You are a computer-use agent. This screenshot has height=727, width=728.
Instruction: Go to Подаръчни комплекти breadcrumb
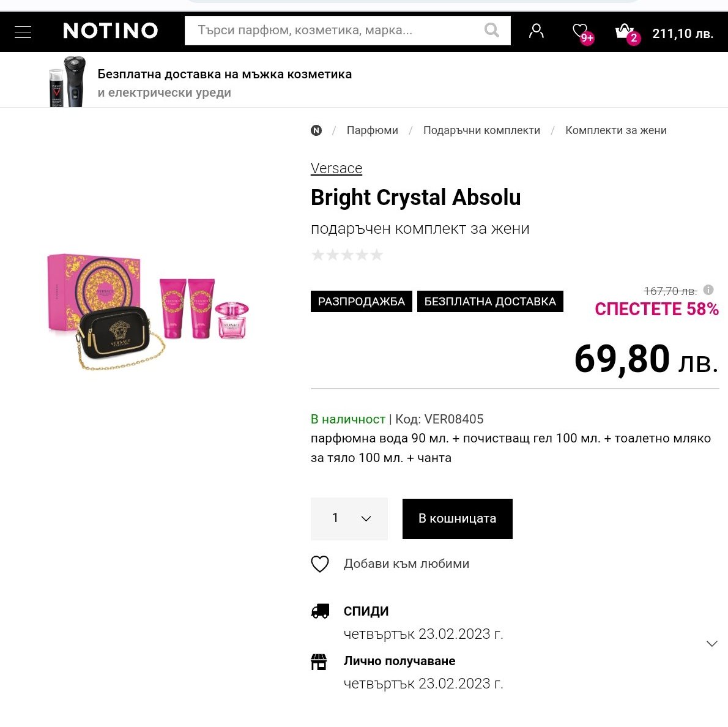pyautogui.click(x=481, y=130)
